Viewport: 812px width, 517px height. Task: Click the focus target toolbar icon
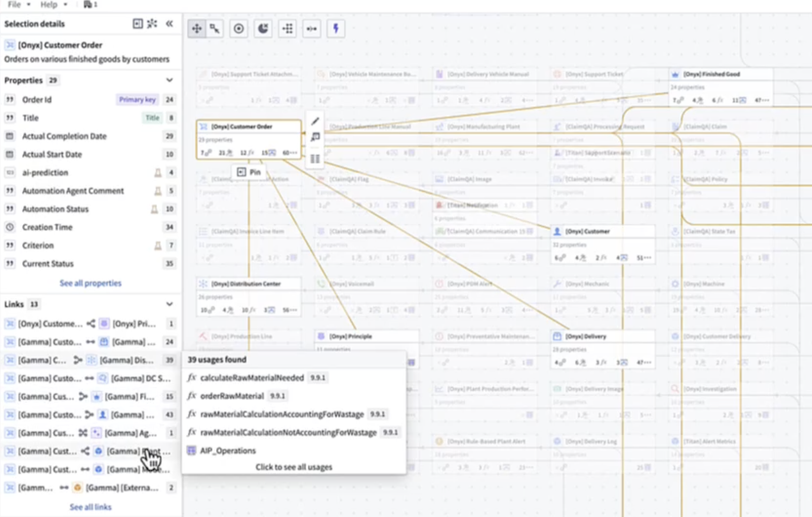pyautogui.click(x=239, y=28)
